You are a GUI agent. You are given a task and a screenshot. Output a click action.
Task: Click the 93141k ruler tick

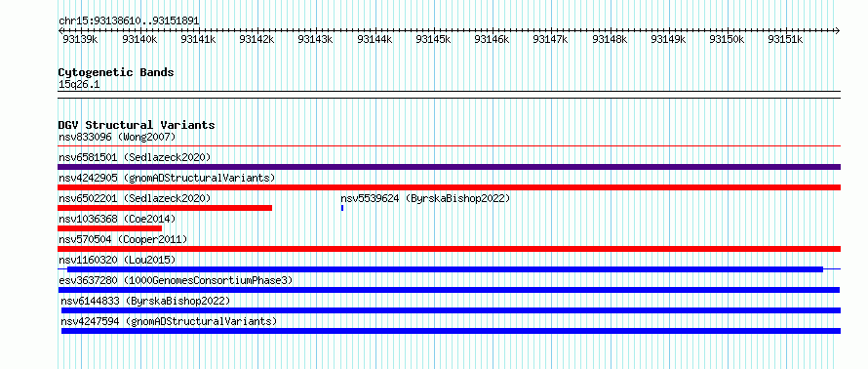tap(198, 39)
